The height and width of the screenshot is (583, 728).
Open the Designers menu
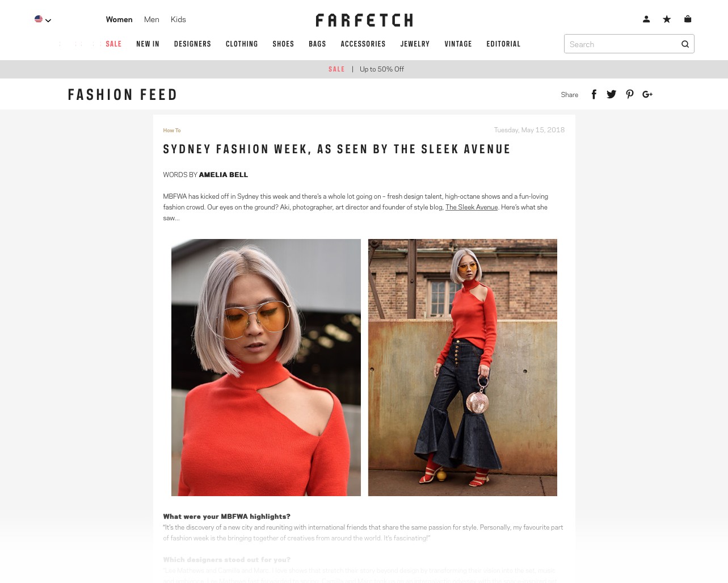coord(192,44)
